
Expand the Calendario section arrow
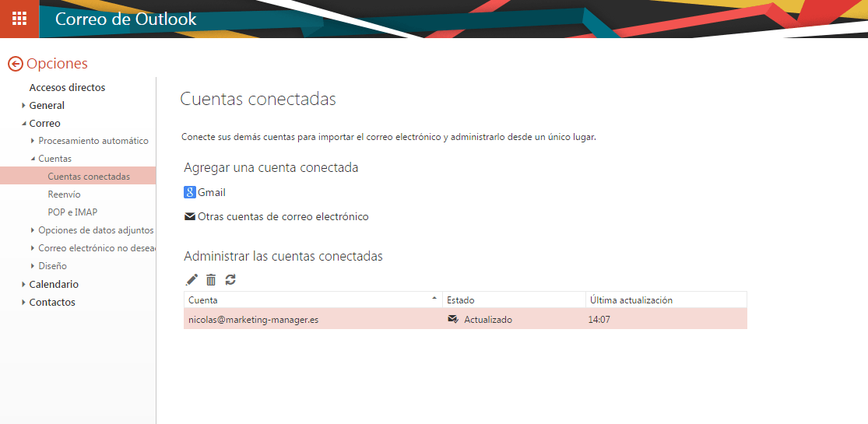[x=23, y=285]
